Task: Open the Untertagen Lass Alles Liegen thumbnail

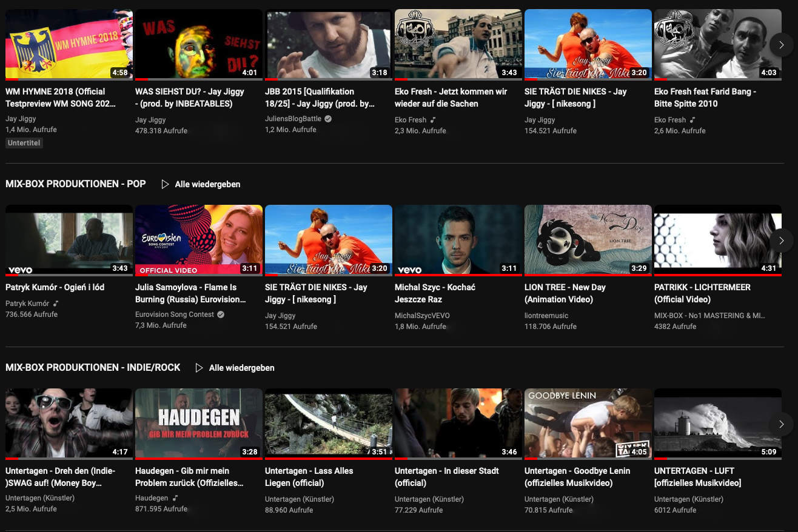Action: point(329,424)
